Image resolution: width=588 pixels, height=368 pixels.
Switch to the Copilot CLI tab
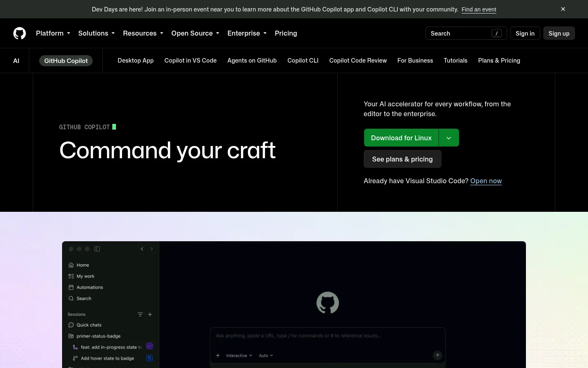[x=303, y=61]
